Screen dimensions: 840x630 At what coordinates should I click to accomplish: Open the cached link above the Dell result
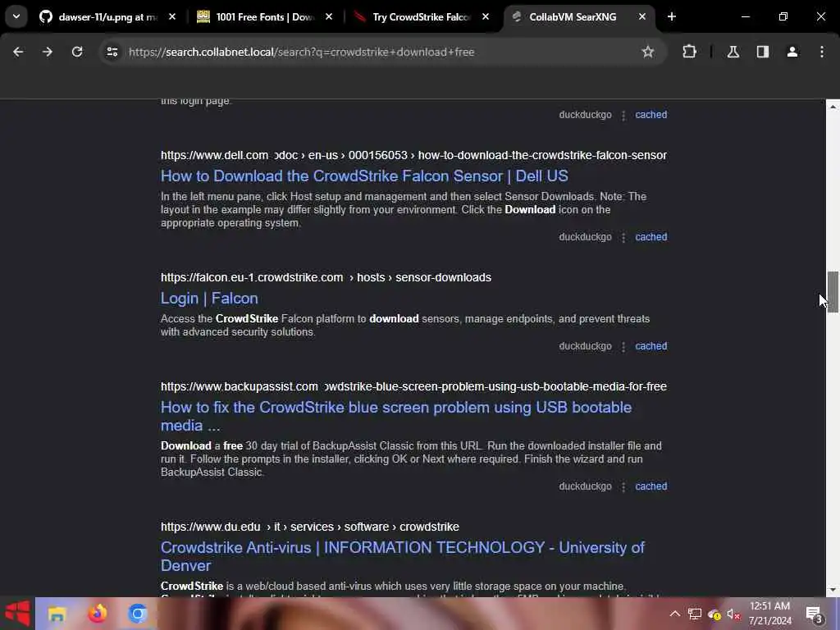coord(651,115)
